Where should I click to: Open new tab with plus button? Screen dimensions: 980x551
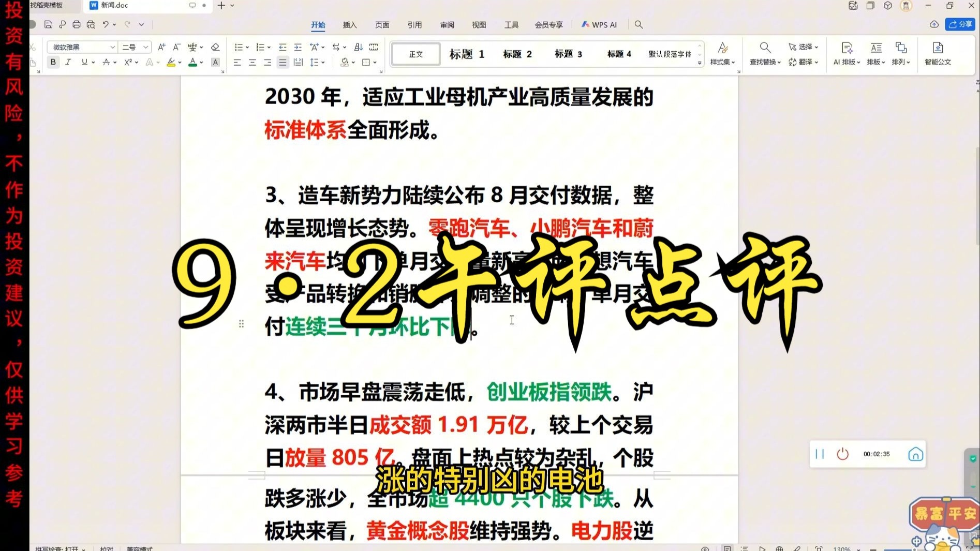221,5
